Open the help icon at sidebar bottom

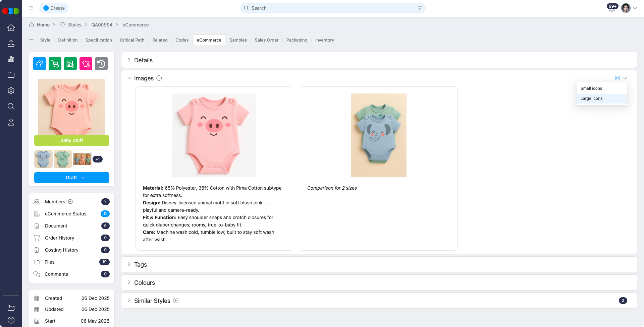tap(10, 320)
